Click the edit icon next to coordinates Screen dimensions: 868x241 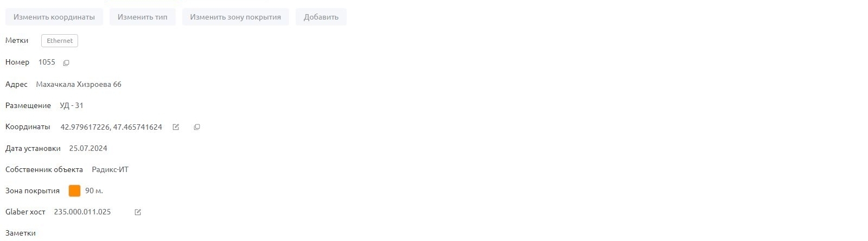click(x=176, y=127)
